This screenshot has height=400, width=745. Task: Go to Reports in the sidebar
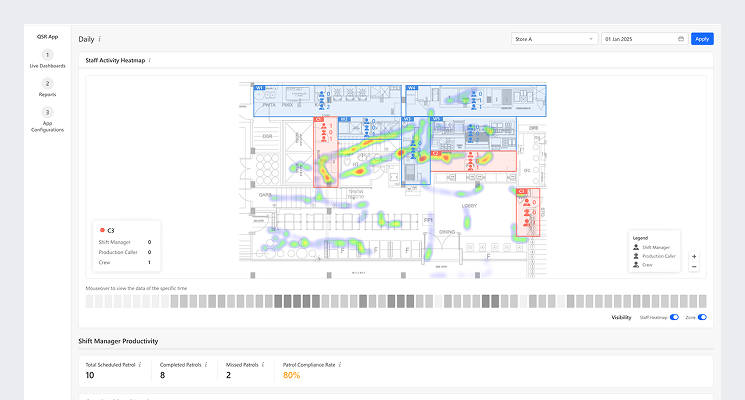click(x=47, y=89)
